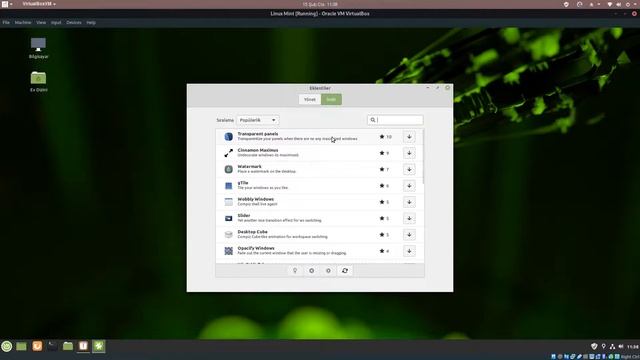Select the Opacify Windows icon

pos(229,251)
